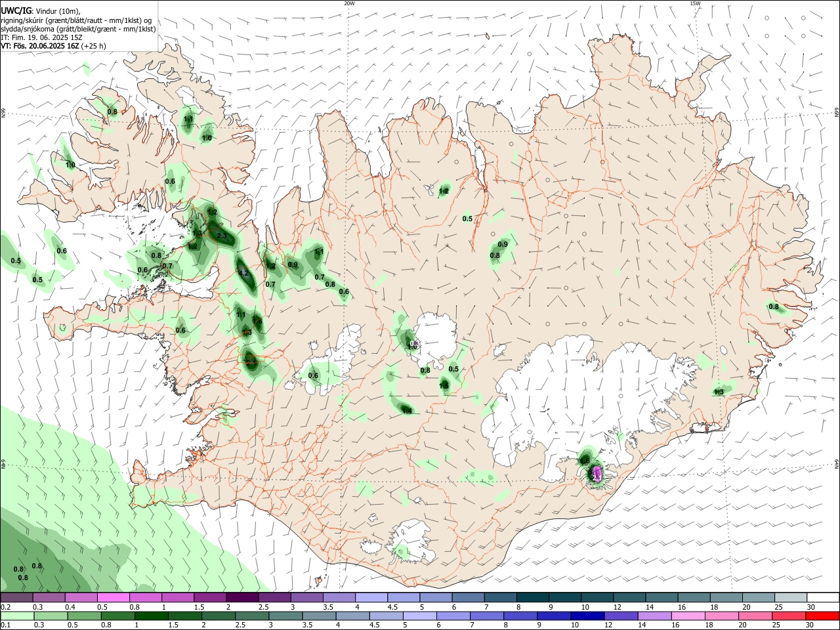Viewport: 840px width, 630px height.
Task: Select the light violet swatch labeled 14 in rain legend
Action: pos(654,616)
